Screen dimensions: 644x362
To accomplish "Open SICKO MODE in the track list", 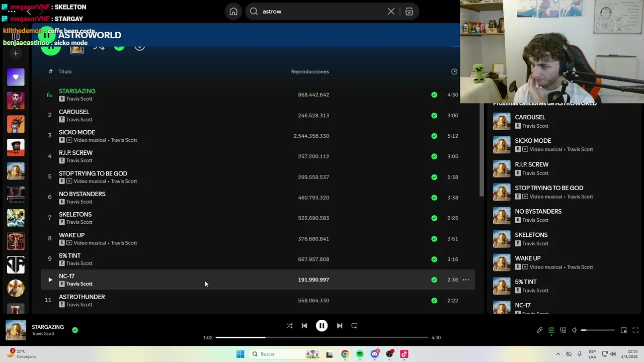I will pyautogui.click(x=77, y=132).
